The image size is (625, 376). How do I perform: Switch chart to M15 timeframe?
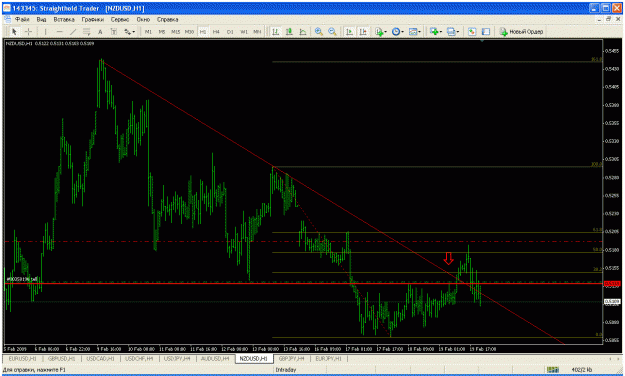(x=175, y=31)
